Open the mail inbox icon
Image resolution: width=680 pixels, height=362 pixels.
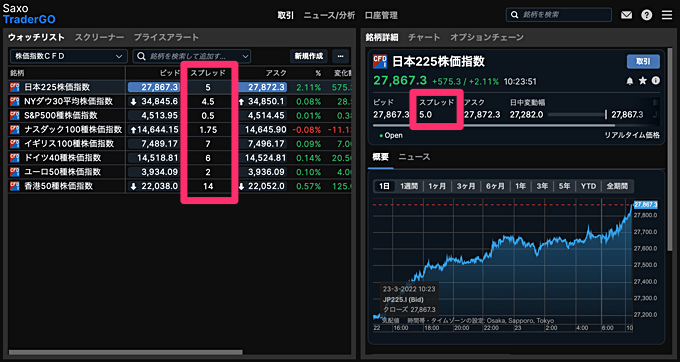626,15
